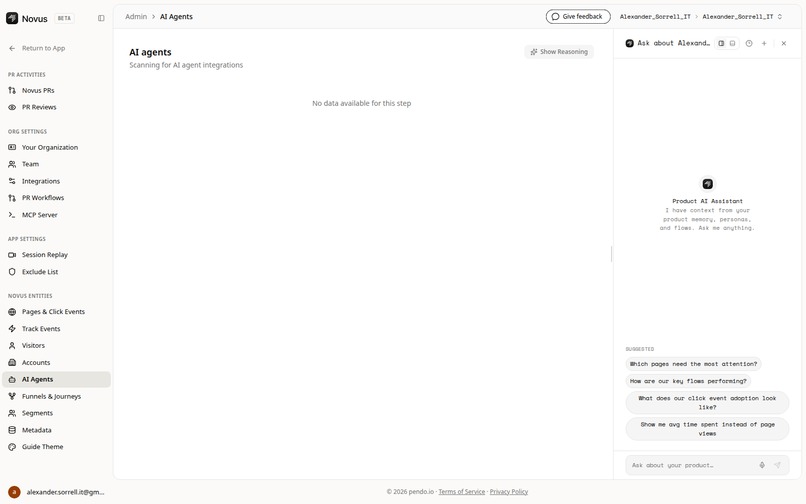The image size is (806, 504).
Task: Switch chat to floating window layout
Action: pos(732,44)
